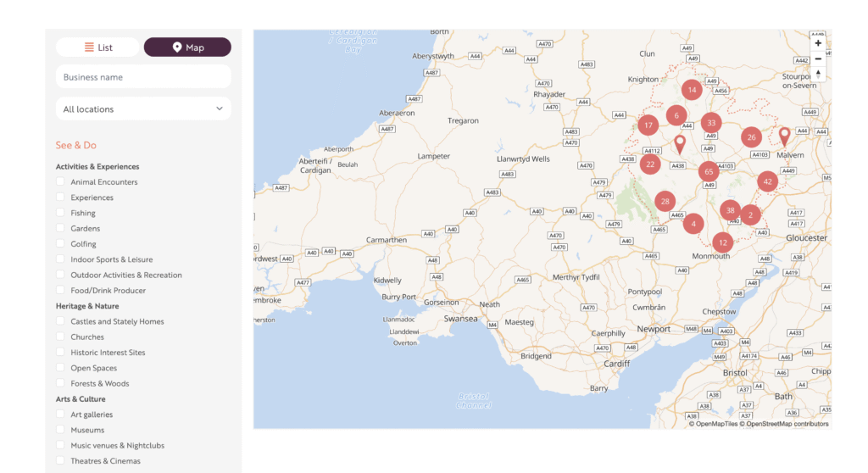Tick the Animal Encounters checkbox
The height and width of the screenshot is (473, 868).
60,181
